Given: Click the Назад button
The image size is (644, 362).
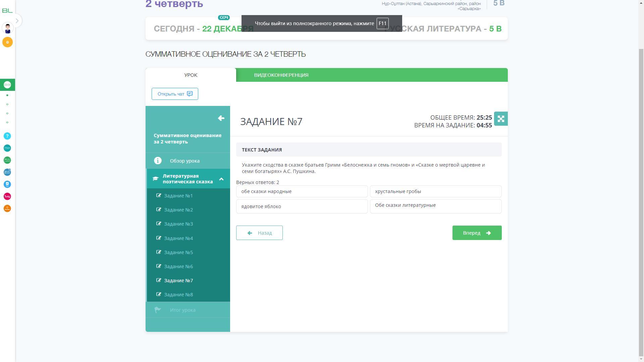Looking at the screenshot, I should tap(259, 233).
